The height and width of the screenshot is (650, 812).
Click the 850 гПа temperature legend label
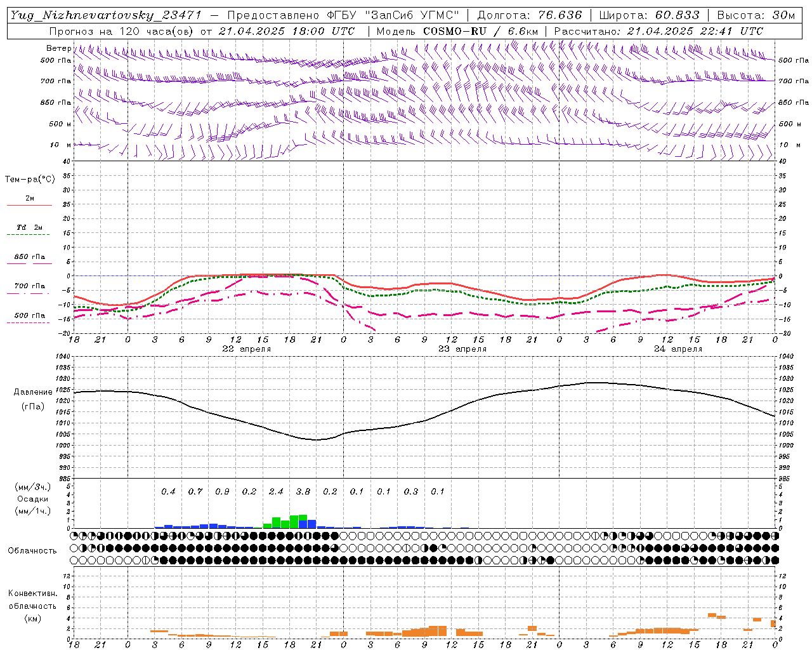30,257
